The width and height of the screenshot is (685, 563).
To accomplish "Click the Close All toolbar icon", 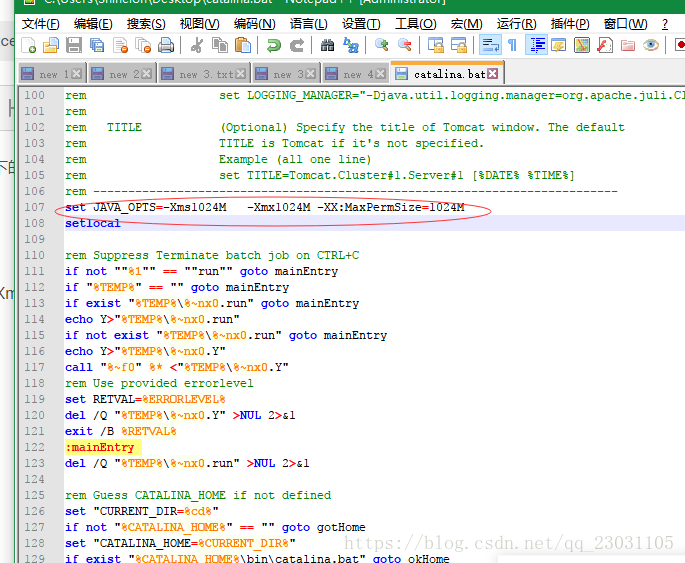I will 143,45.
